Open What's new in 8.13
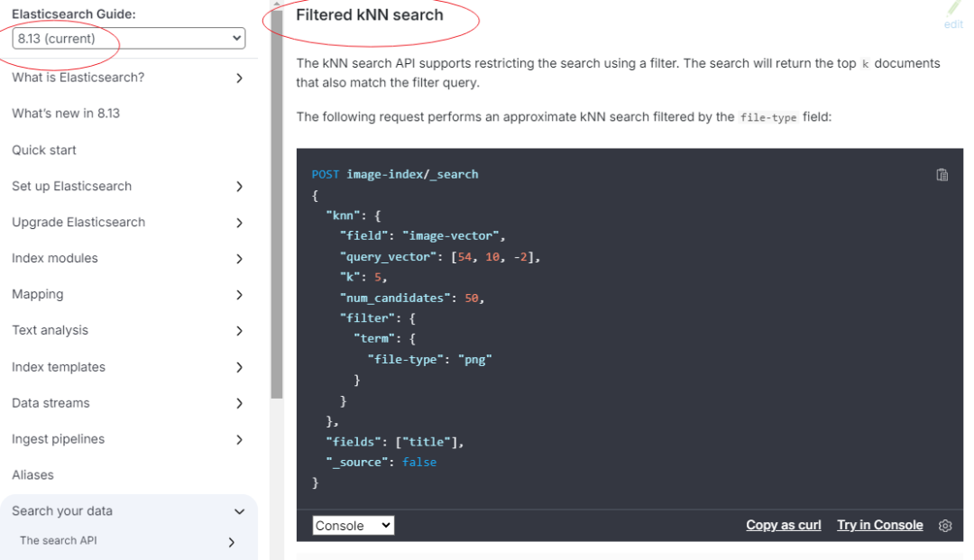This screenshot has width=974, height=560. 66,114
